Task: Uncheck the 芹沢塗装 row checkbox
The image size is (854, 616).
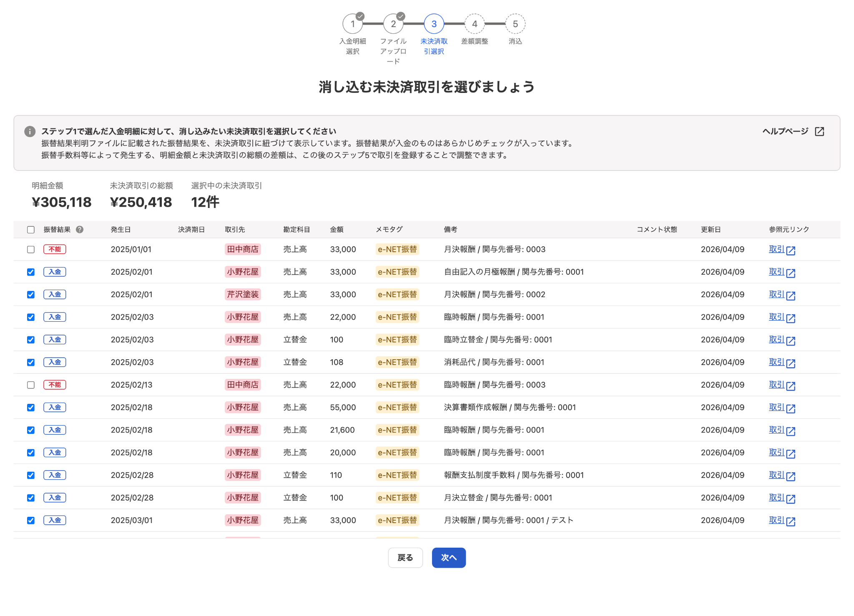Action: [31, 294]
